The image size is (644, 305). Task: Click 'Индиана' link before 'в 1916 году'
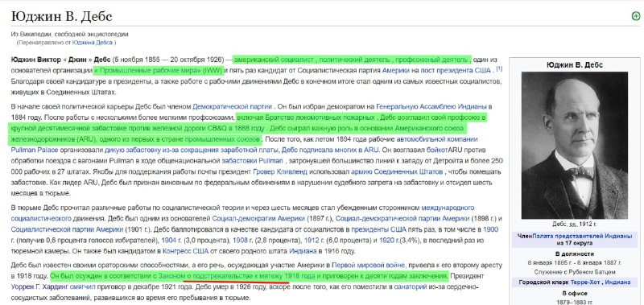tap(303, 251)
